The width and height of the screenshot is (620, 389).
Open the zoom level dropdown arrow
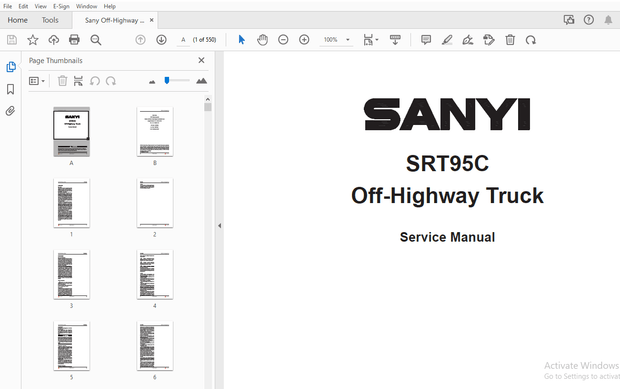(348, 40)
